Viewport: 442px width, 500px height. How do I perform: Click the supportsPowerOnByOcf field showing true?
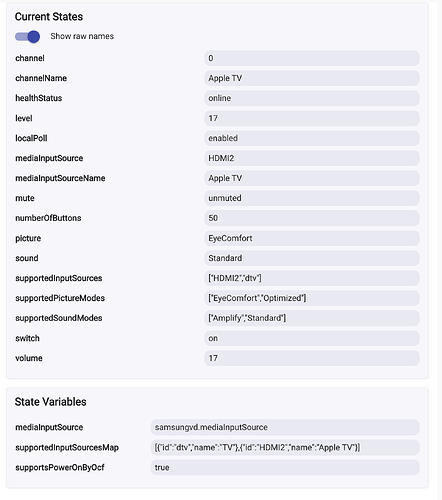click(285, 467)
